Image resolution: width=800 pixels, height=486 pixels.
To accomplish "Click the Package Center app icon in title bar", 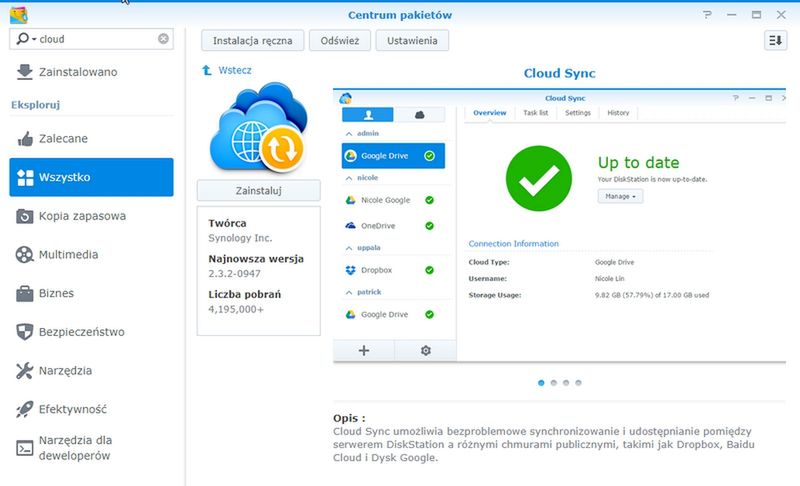I will 18,15.
